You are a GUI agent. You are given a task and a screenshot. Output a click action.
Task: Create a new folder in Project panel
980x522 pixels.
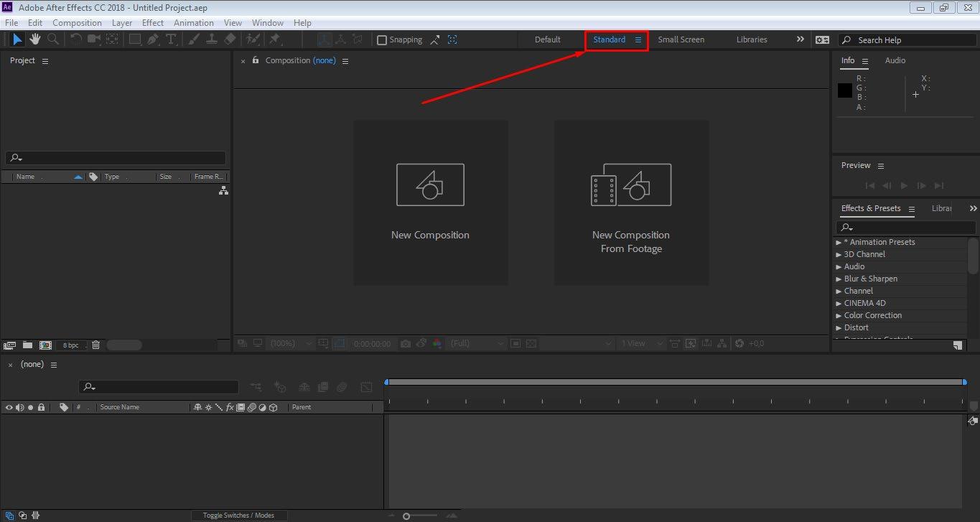[x=27, y=345]
